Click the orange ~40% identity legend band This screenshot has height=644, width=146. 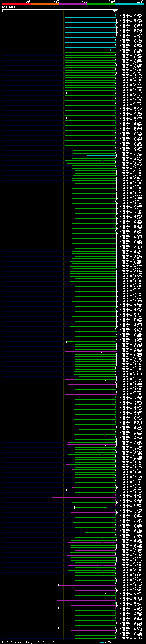pyautogui.click(x=45, y=4)
